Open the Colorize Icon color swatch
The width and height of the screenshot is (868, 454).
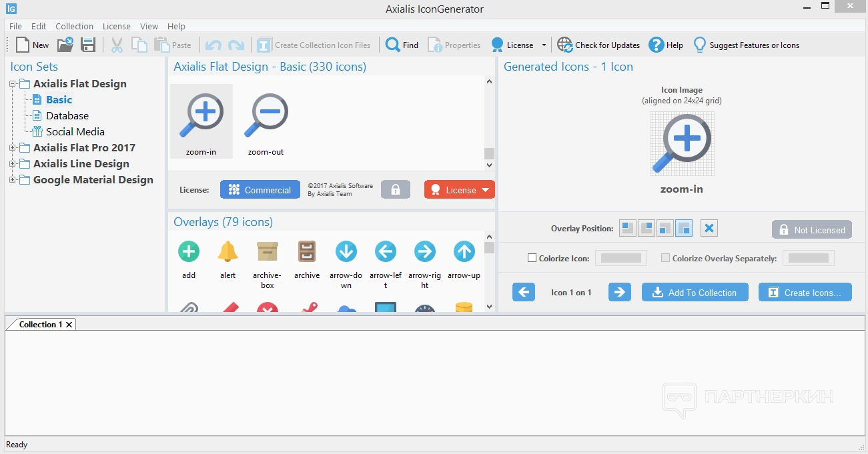(620, 258)
